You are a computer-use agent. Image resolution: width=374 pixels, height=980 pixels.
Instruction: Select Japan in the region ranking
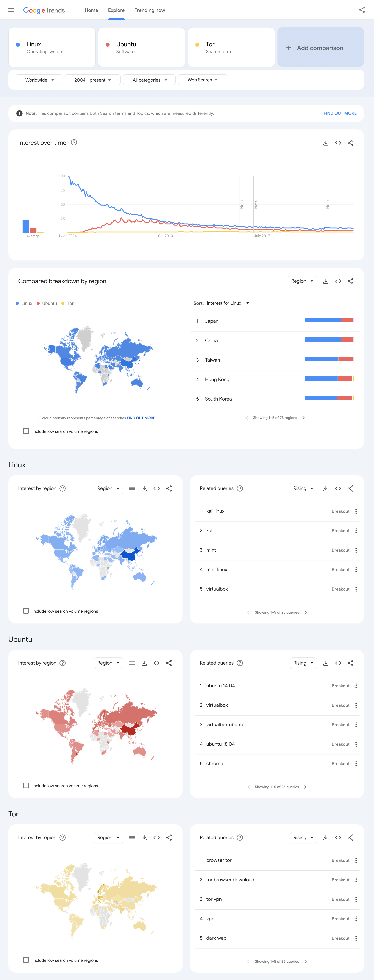coord(275,321)
